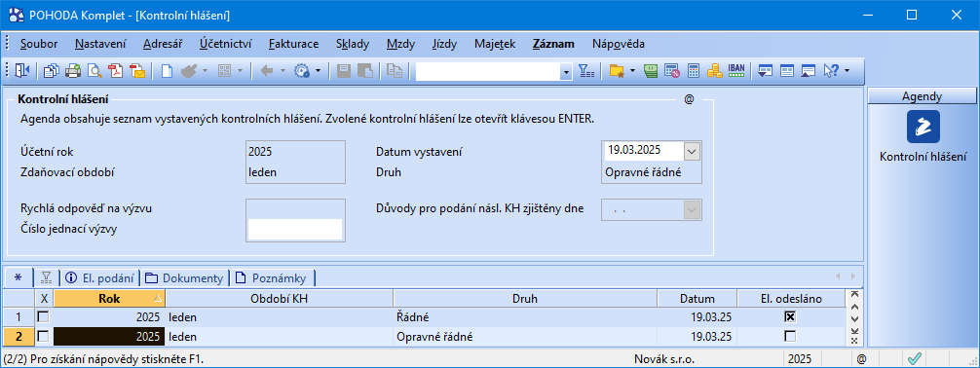
Task: Switch to the Dokumenty tab
Action: pyautogui.click(x=184, y=277)
